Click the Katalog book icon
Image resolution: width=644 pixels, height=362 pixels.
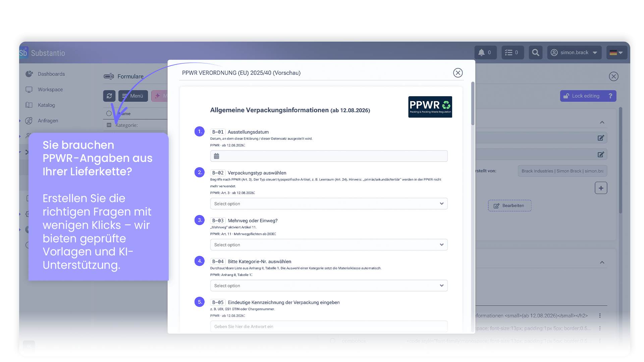[x=29, y=105]
